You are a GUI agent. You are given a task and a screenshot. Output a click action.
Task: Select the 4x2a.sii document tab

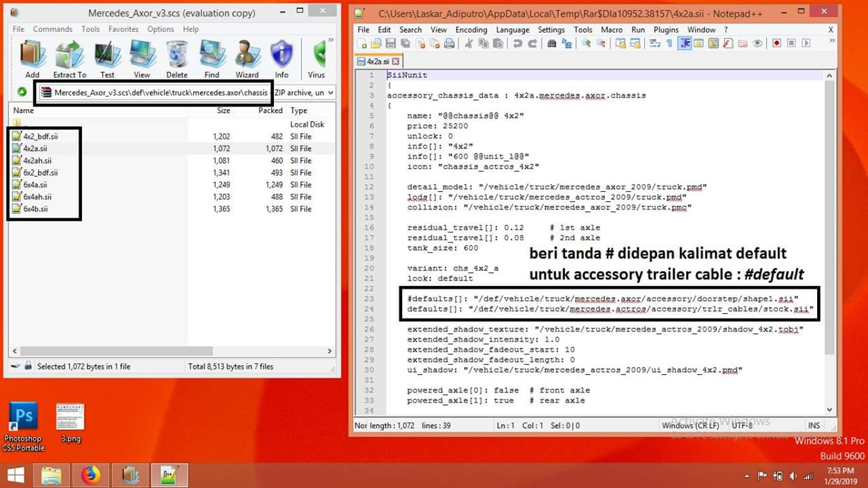coord(378,62)
